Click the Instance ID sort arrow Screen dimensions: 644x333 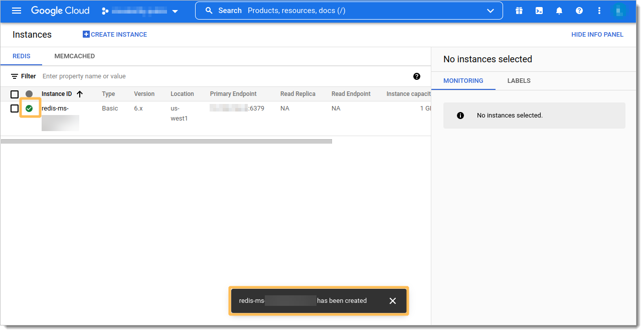[80, 94]
